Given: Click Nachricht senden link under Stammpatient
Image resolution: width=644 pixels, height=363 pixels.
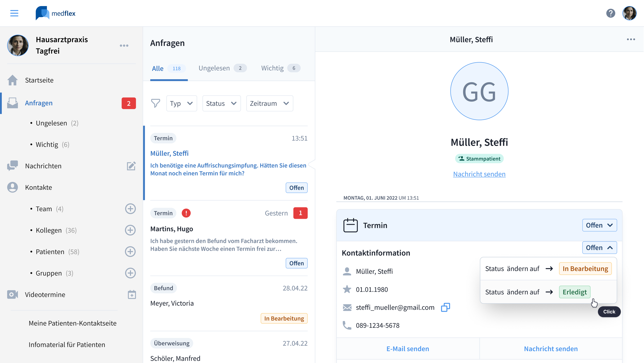Looking at the screenshot, I should coord(479,174).
